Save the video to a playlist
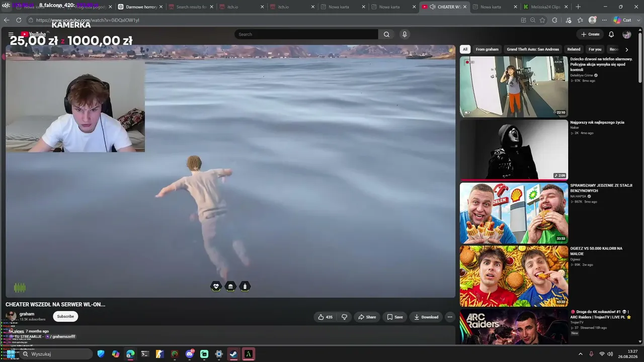Image resolution: width=644 pixels, height=362 pixels. point(395,317)
